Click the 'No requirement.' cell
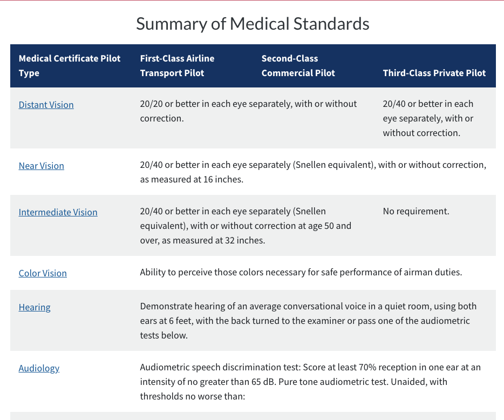504x420 pixels. point(416,211)
